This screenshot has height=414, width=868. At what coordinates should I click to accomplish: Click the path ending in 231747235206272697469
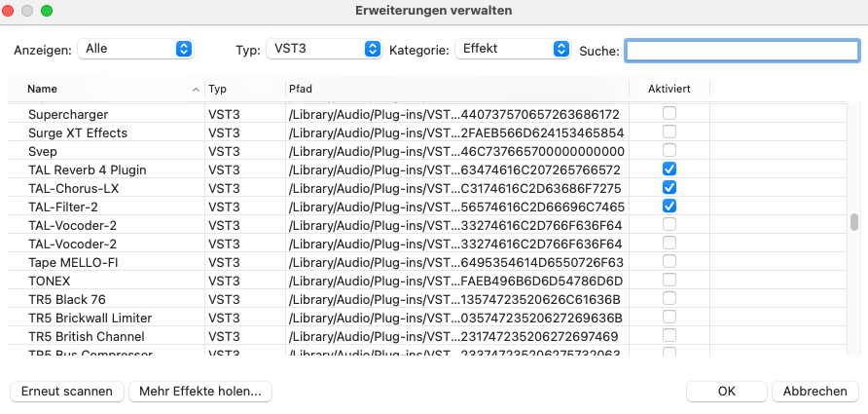(453, 336)
